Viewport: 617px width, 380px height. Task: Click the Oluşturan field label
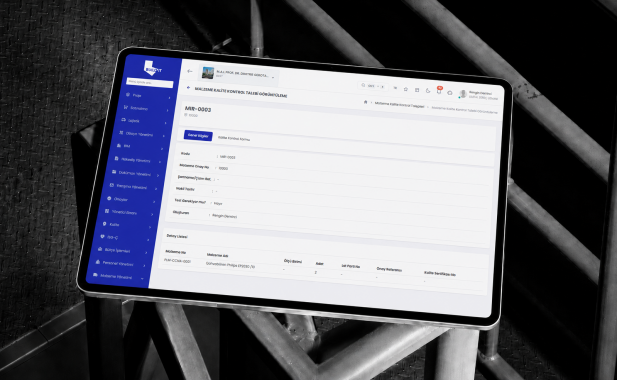181,212
